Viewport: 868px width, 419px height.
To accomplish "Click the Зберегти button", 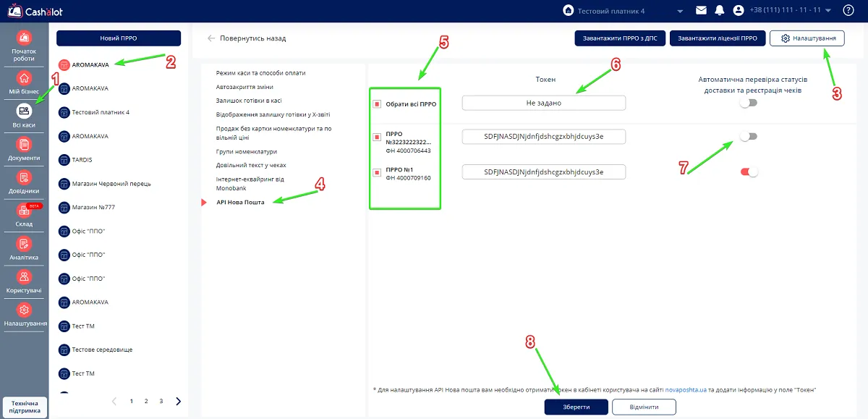I will [x=576, y=407].
